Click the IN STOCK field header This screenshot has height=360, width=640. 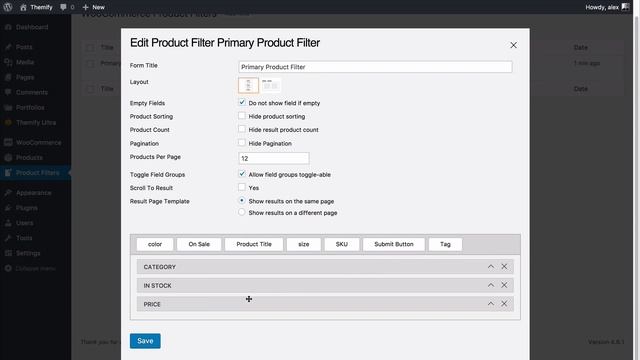[x=325, y=285]
